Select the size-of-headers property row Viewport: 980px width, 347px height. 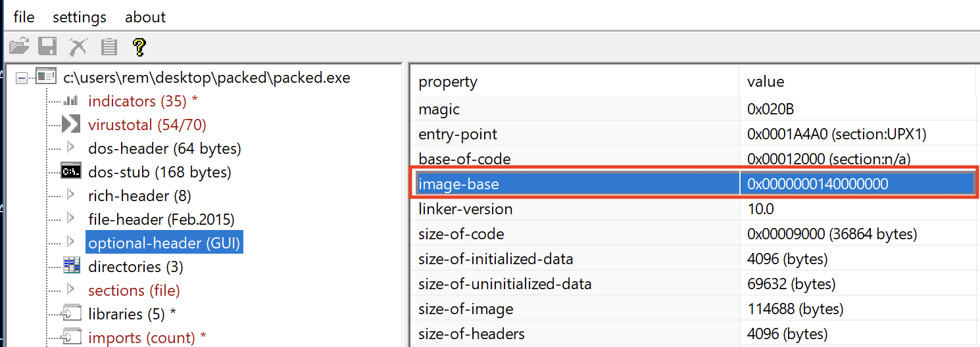pyautogui.click(x=576, y=334)
